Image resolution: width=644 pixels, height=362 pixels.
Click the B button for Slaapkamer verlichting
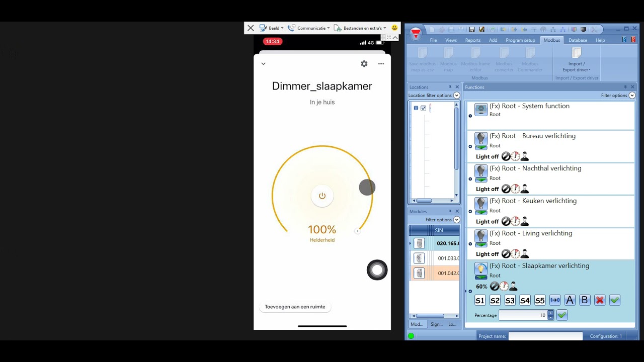pos(585,300)
